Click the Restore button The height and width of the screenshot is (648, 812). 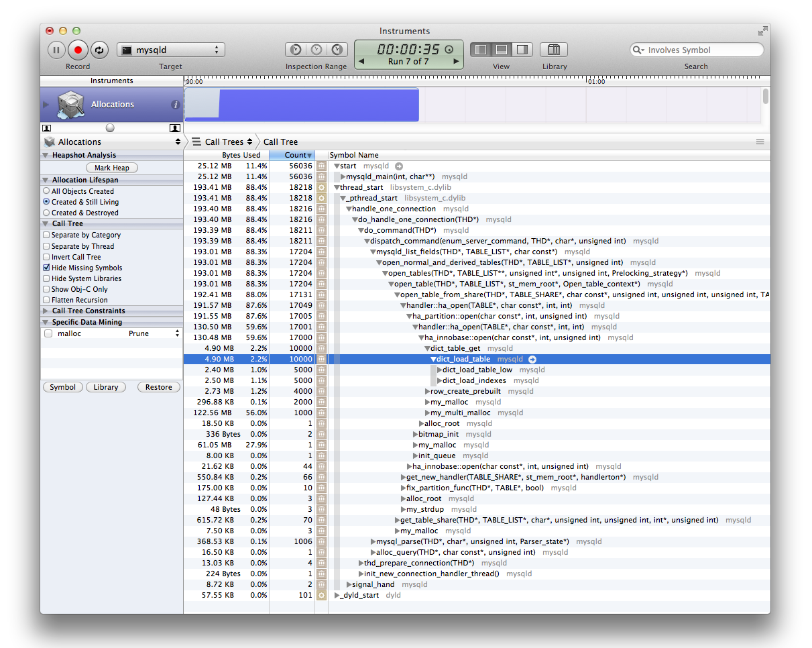[x=159, y=387]
